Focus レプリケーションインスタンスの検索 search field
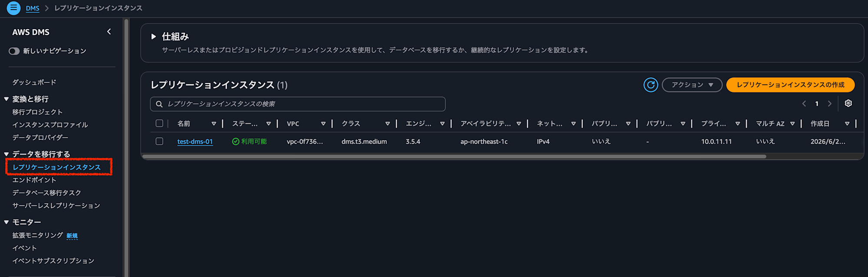This screenshot has height=277, width=868. pos(298,104)
